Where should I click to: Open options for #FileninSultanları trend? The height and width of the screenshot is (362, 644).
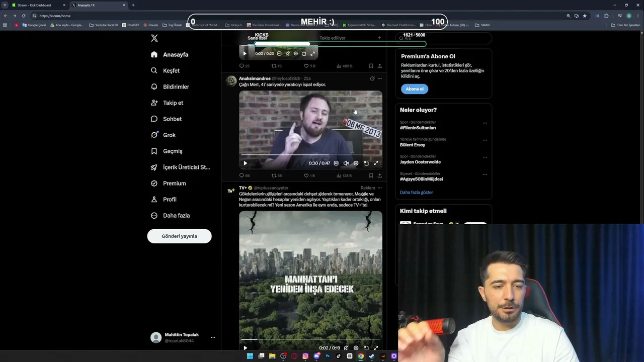coord(485,123)
